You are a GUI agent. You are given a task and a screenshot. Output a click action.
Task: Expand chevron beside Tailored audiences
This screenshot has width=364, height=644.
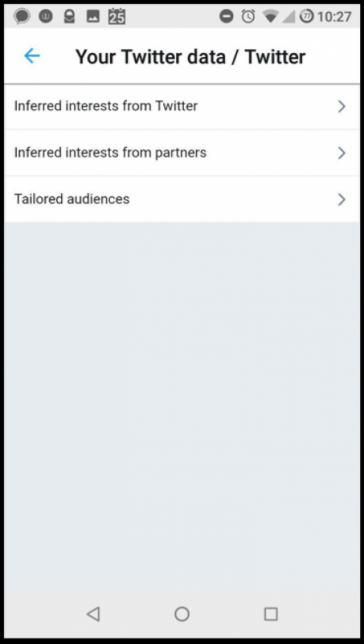[342, 199]
